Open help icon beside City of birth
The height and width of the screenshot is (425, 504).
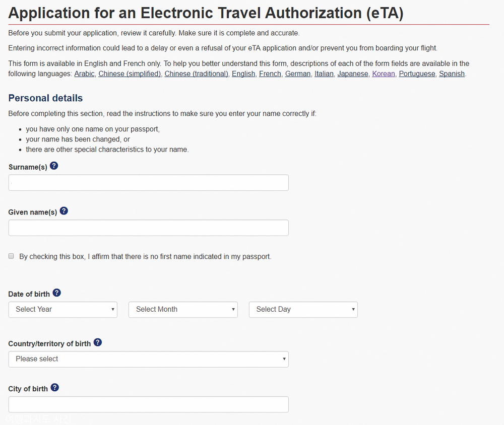[x=55, y=388]
